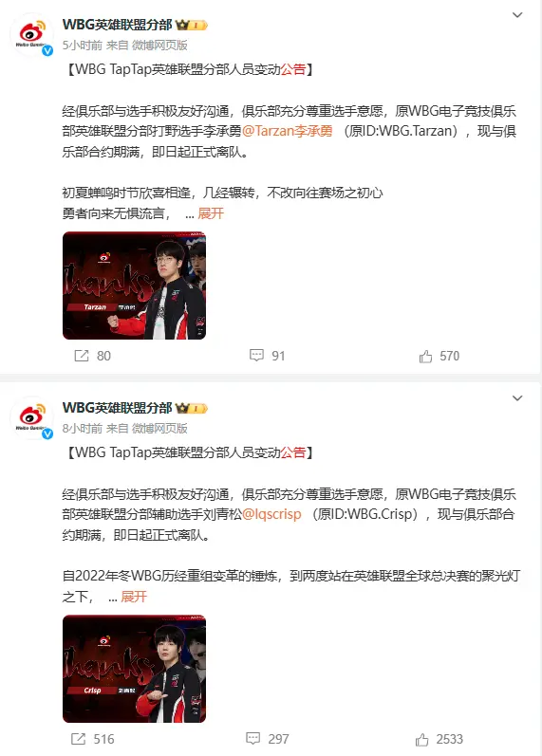Image resolution: width=542 pixels, height=756 pixels.
Task: Open the @lqscrisp mention link
Action: coord(271,514)
